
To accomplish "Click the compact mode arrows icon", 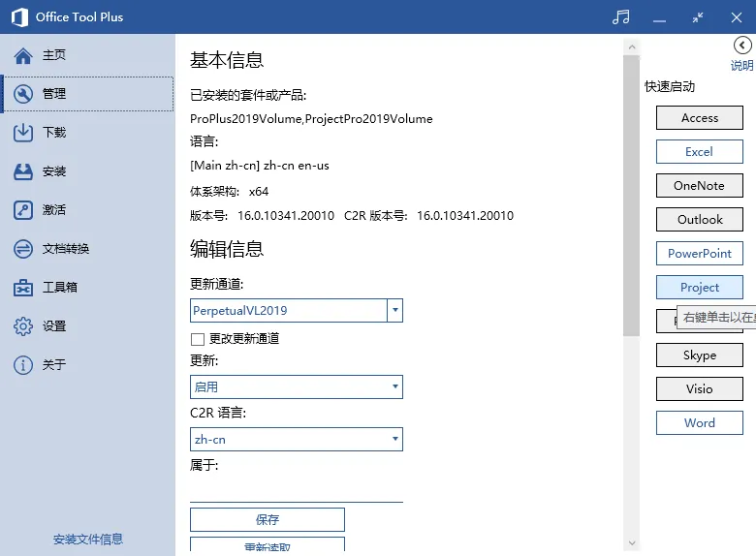I will [698, 17].
